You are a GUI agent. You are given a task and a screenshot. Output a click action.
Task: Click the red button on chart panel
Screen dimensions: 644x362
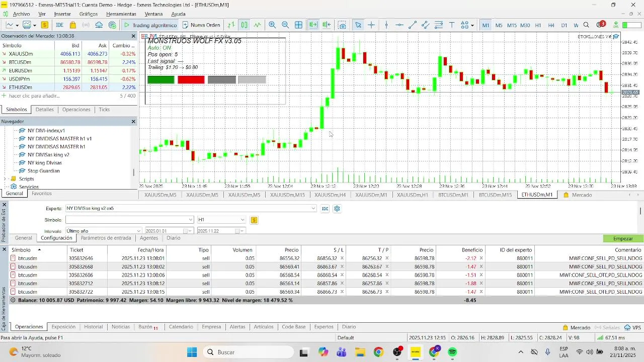click(x=191, y=79)
